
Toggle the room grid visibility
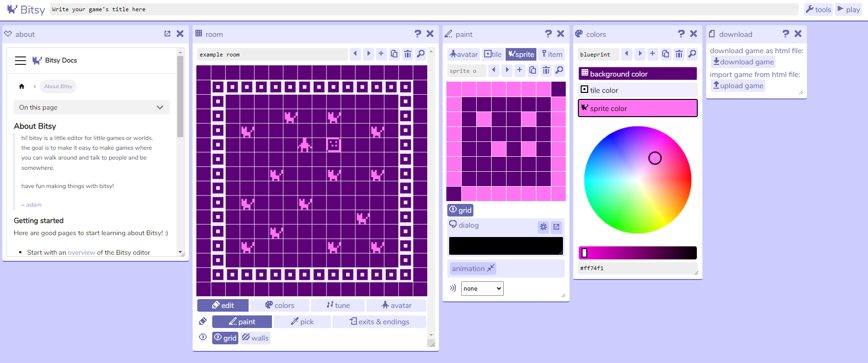tap(225, 338)
